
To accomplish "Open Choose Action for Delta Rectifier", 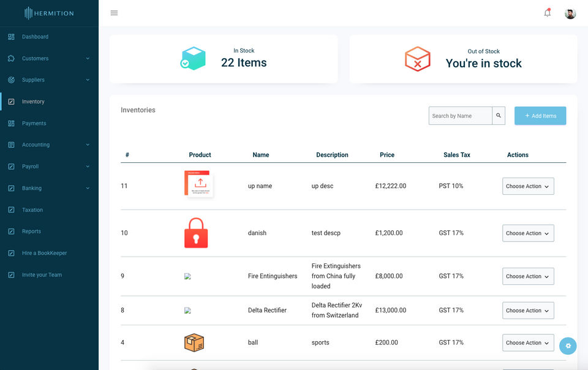I will [528, 311].
